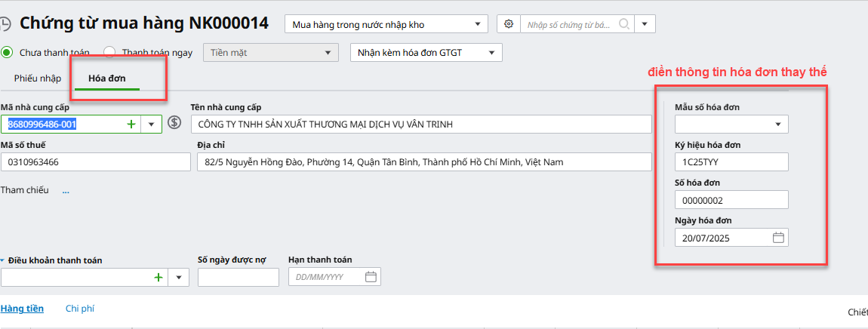Click the search magnifier icon
Viewport: 868px width, 329px height.
(x=624, y=24)
